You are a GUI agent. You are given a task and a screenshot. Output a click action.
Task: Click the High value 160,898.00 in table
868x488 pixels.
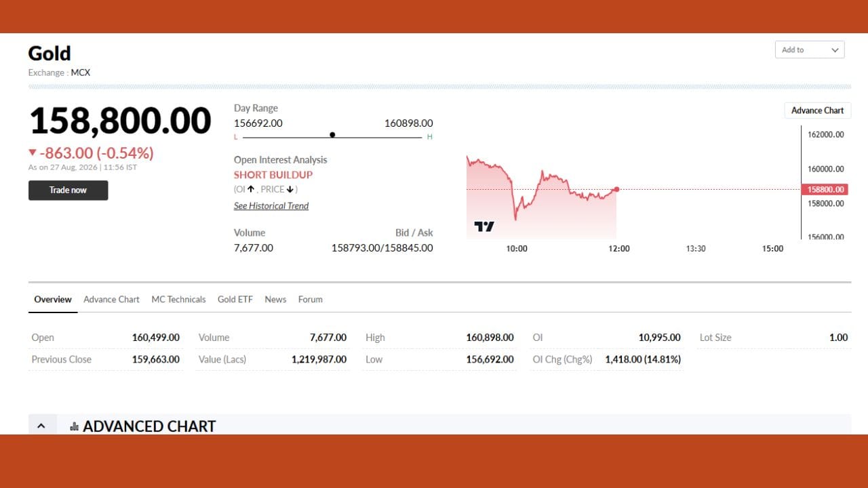click(490, 338)
